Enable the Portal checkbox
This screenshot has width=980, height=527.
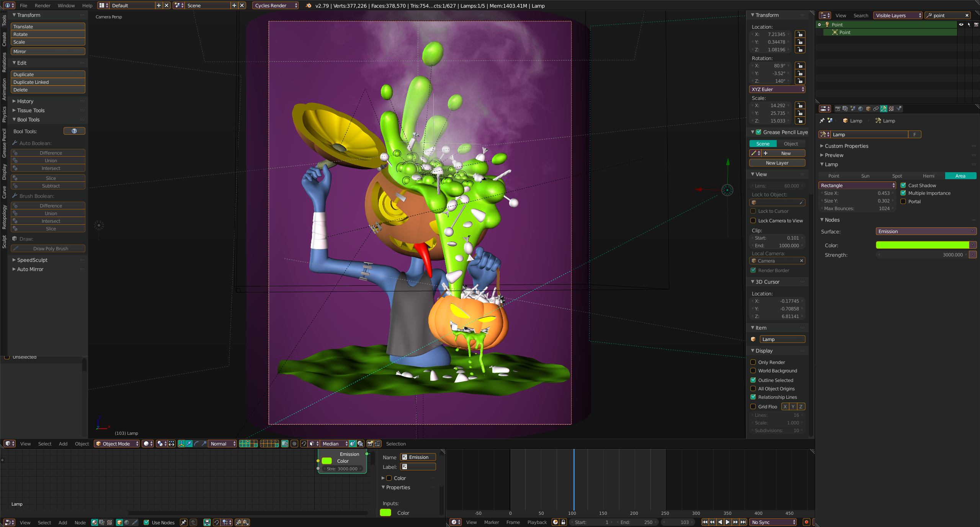pos(903,201)
